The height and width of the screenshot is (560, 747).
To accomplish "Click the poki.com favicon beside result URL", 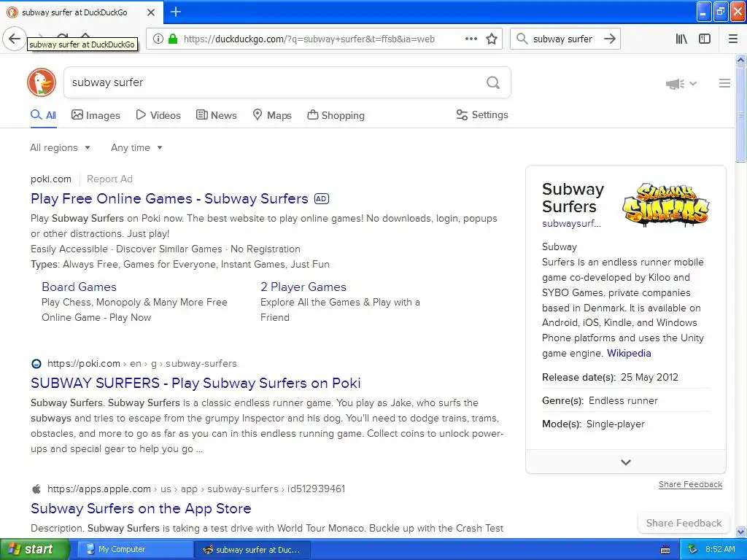I will 36,364.
